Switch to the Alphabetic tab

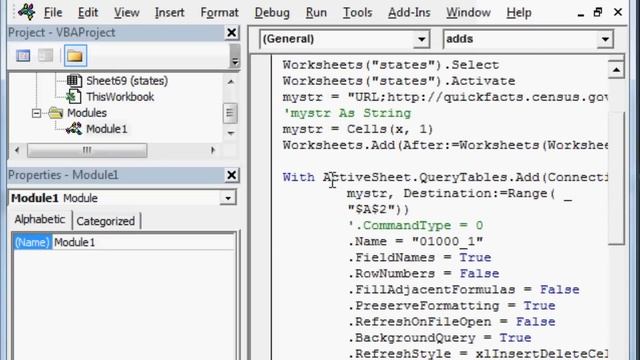[x=40, y=220]
